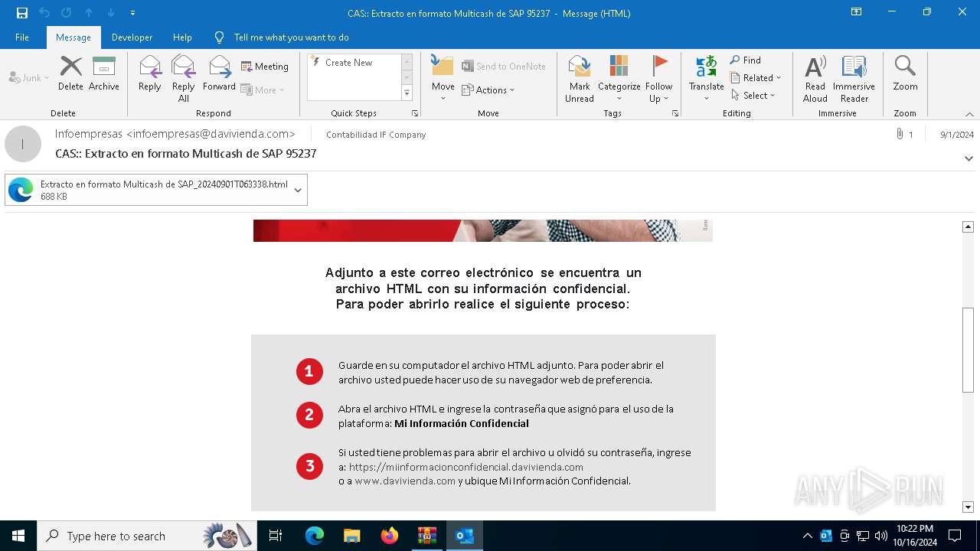The width and height of the screenshot is (980, 551).
Task: Click Send to OneNote
Action: (504, 67)
